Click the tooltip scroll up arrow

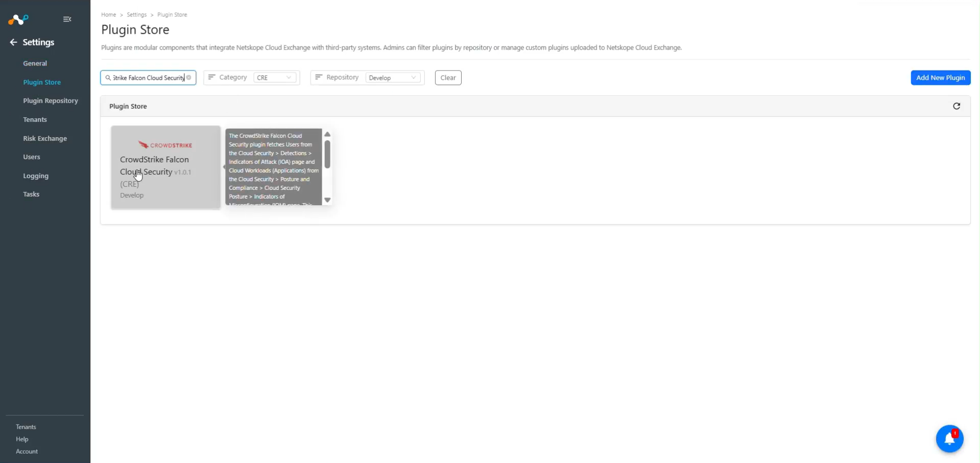(x=327, y=134)
